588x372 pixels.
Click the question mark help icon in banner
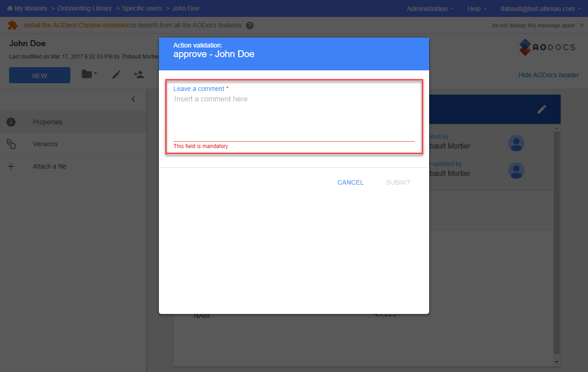(250, 26)
